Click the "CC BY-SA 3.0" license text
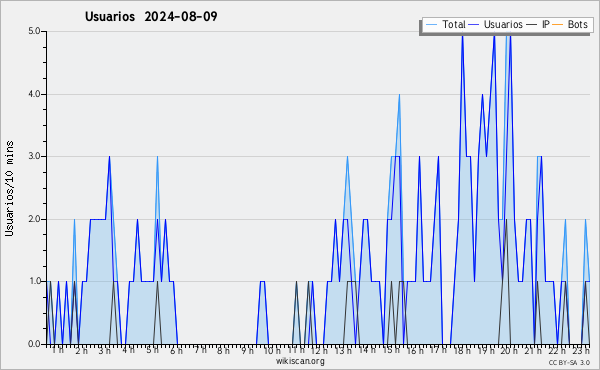 coord(569,362)
